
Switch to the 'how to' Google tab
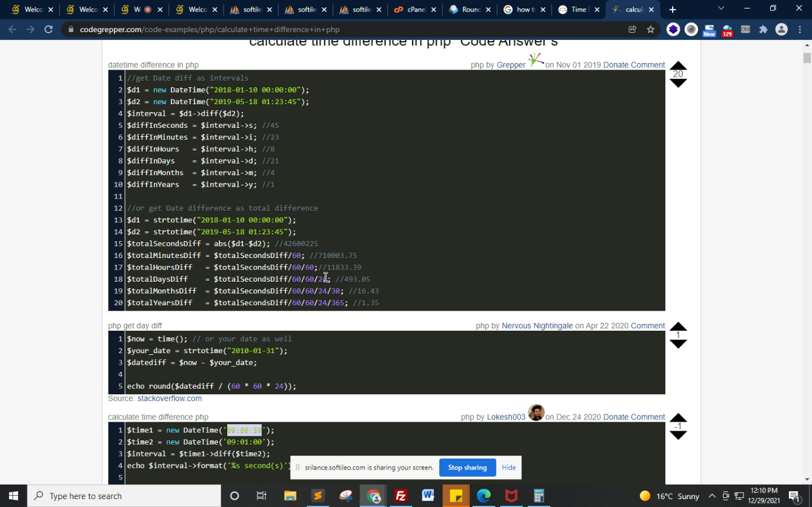524,10
